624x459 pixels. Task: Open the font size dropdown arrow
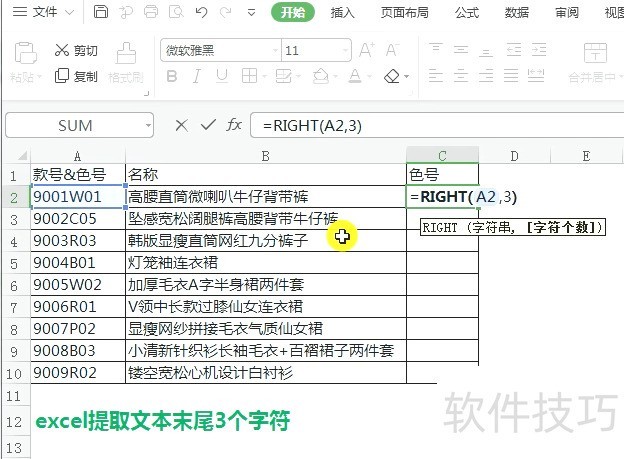coord(345,51)
